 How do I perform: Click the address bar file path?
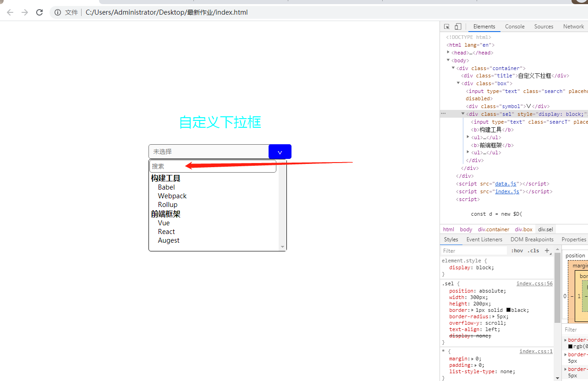166,12
